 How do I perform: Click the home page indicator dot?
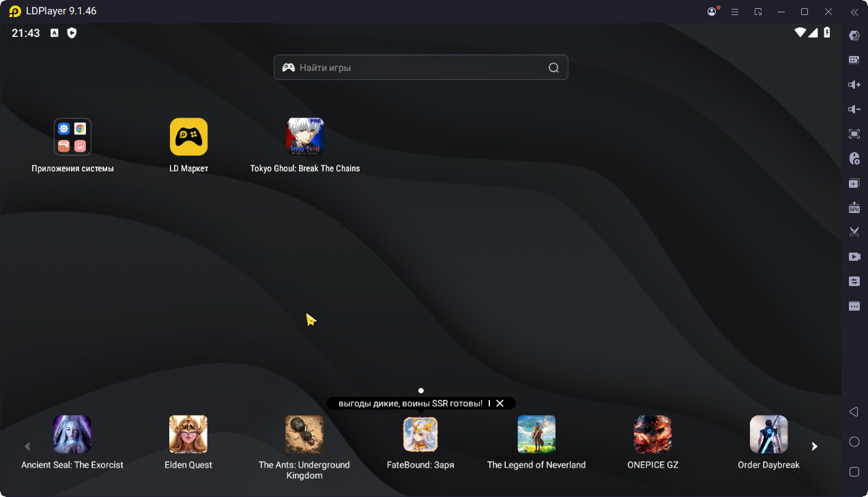421,390
